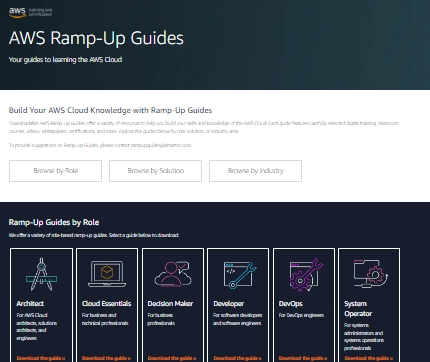Image resolution: width=430 pixels, height=362 pixels.
Task: Click the Developer wrench and code icon
Action: [x=240, y=274]
